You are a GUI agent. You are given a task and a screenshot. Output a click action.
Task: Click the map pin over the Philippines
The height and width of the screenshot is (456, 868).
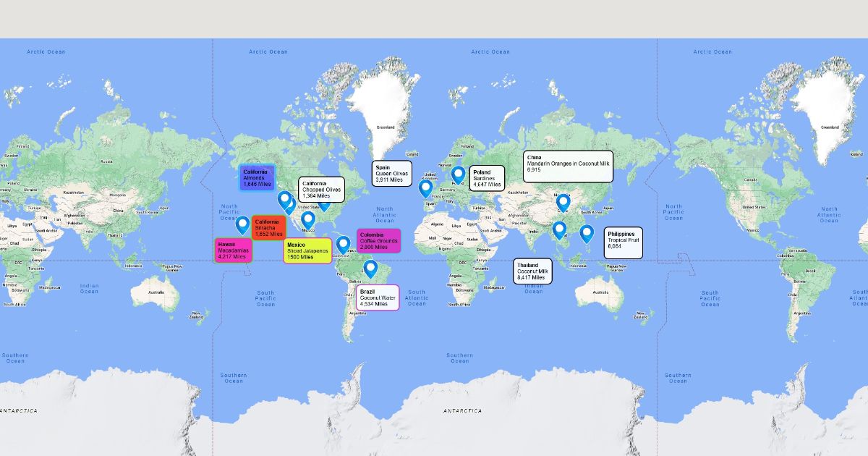pos(587,233)
